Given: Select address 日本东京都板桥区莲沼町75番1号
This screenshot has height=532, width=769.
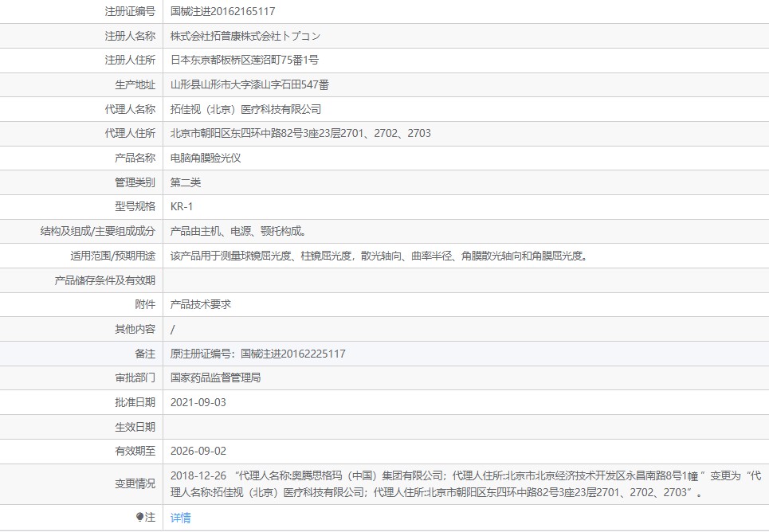Looking at the screenshot, I should (244, 60).
